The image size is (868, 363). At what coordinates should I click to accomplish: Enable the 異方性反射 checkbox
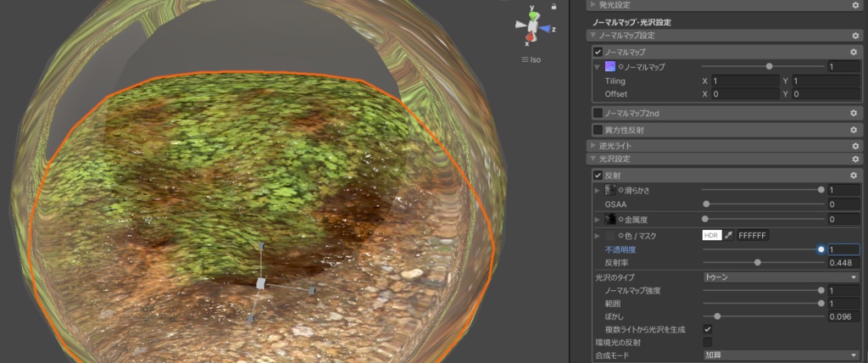[598, 131]
